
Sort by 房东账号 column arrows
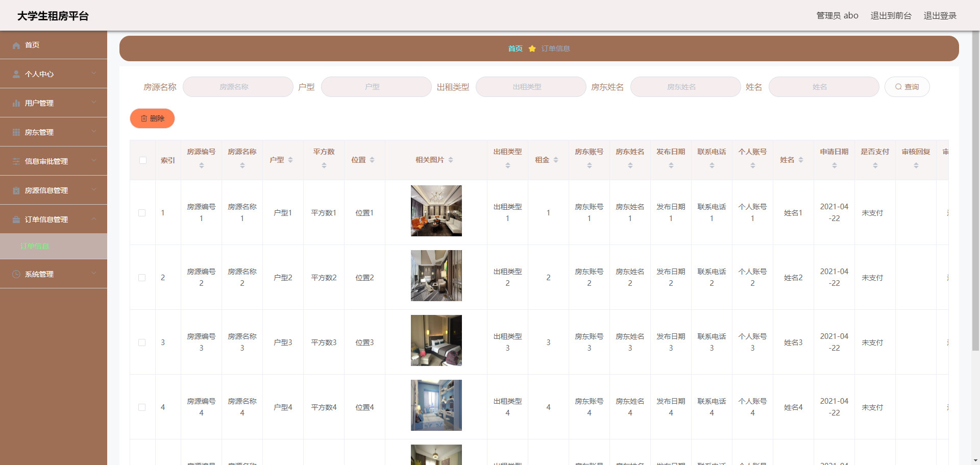[x=590, y=165]
